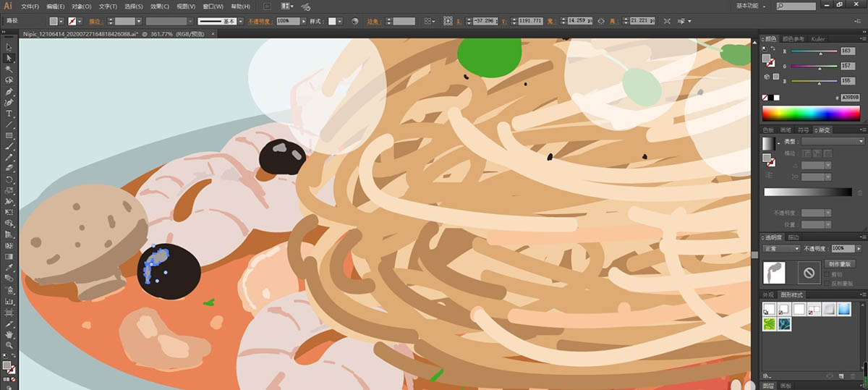Select the Type tool

click(x=9, y=114)
